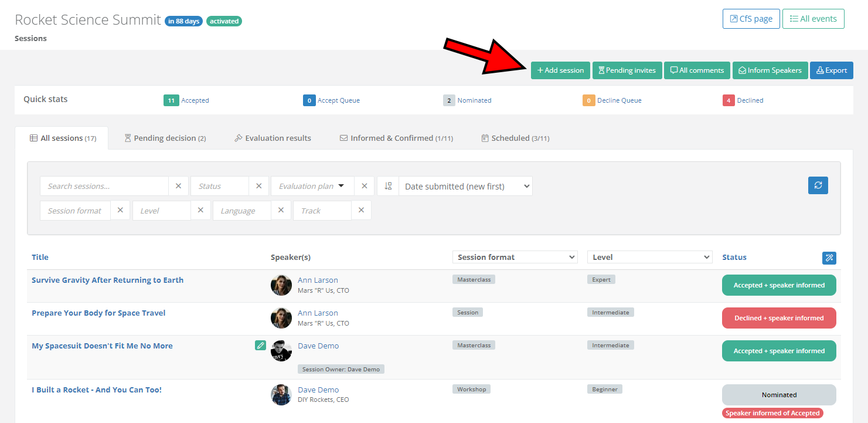Image resolution: width=868 pixels, height=423 pixels.
Task: Open the Evaluation results tab
Action: point(273,138)
